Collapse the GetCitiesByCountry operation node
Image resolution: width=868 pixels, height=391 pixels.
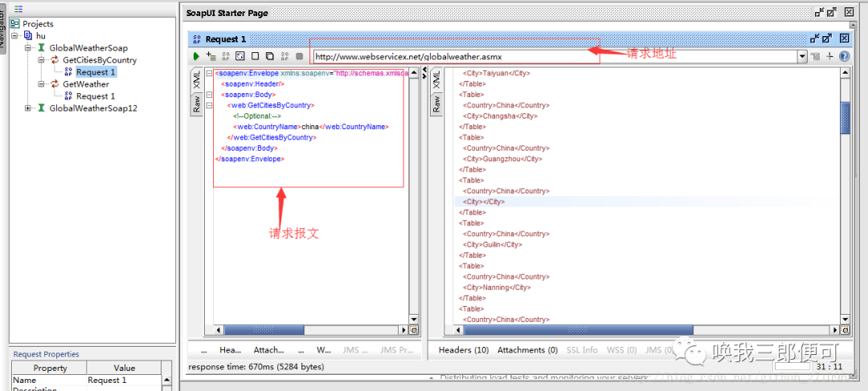[41, 59]
